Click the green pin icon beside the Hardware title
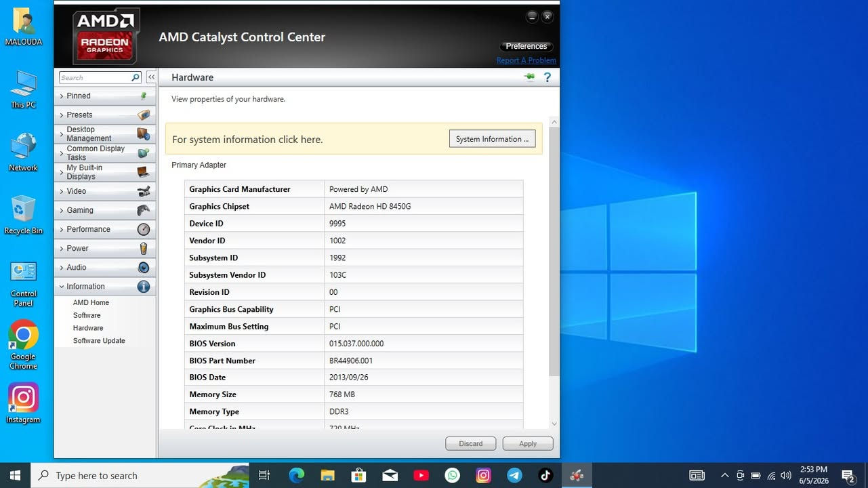Viewport: 868px width, 488px height. 529,77
